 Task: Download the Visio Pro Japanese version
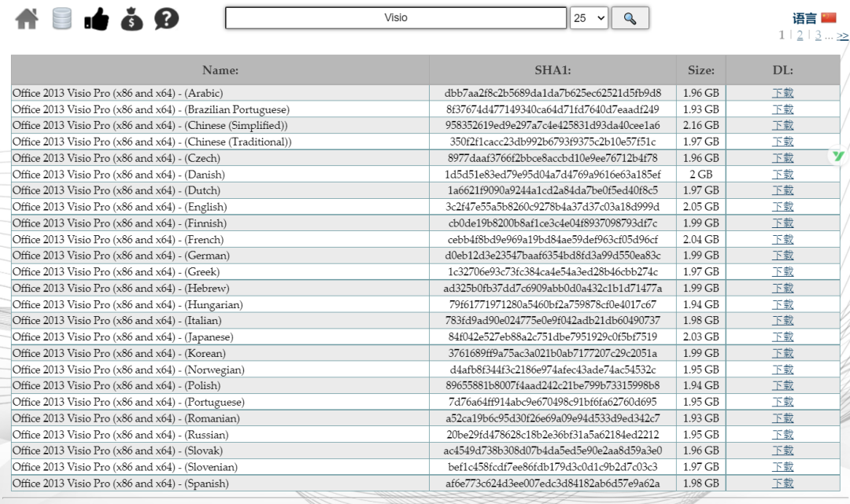pyautogui.click(x=782, y=337)
